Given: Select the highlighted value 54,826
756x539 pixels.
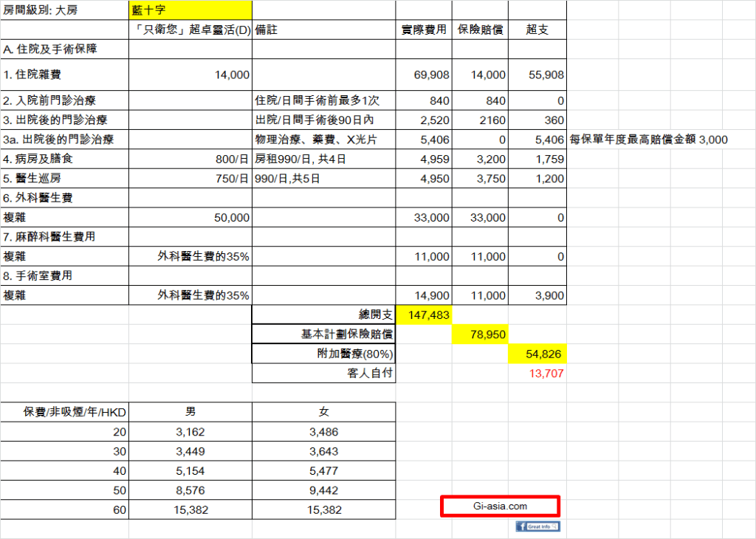Looking at the screenshot, I should [537, 354].
